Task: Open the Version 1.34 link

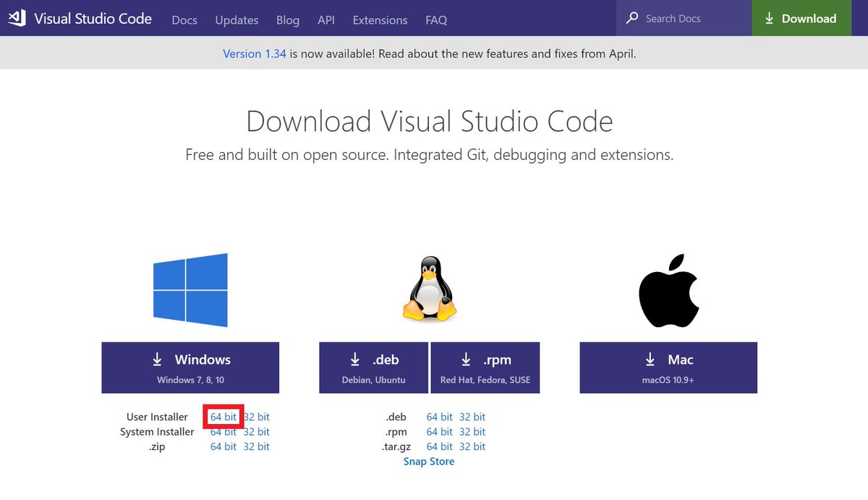Action: click(255, 54)
